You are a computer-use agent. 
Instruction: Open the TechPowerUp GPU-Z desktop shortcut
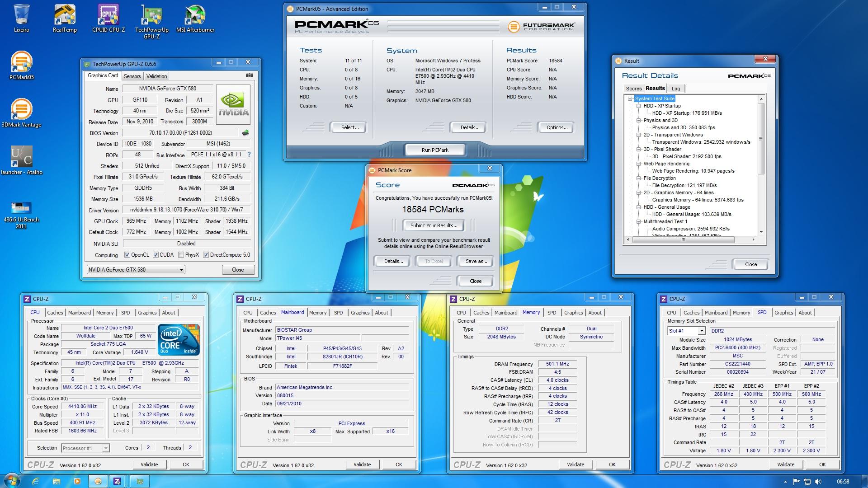coord(152,22)
